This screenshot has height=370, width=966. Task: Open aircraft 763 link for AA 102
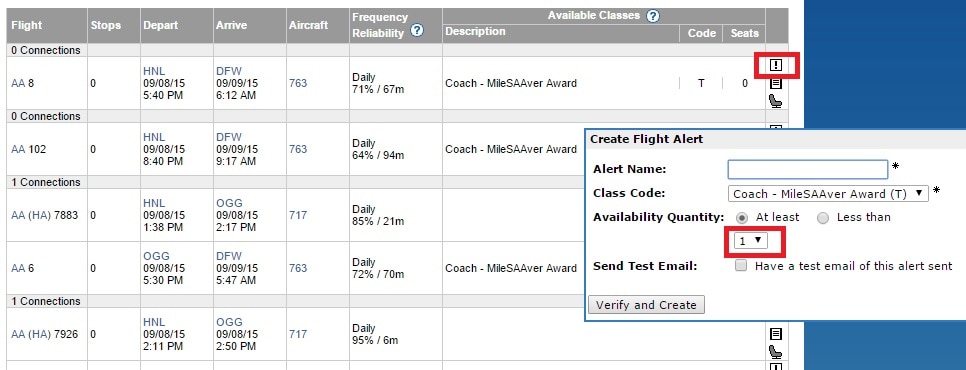pyautogui.click(x=298, y=149)
